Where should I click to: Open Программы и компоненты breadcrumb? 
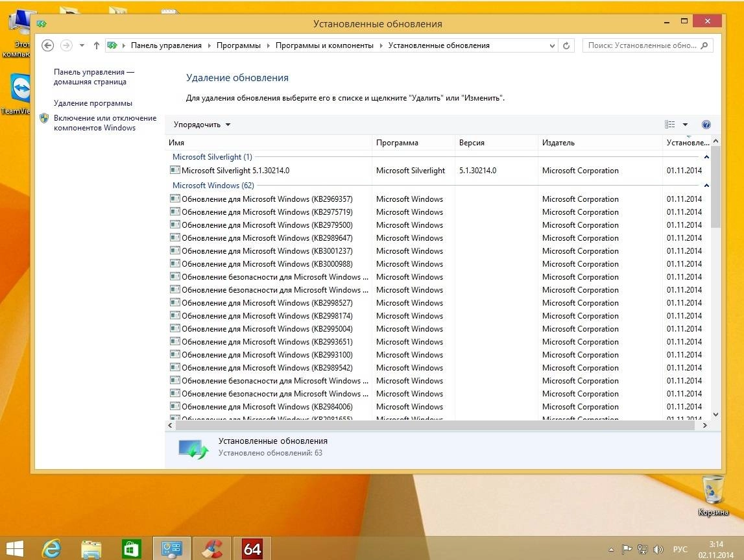(x=324, y=45)
